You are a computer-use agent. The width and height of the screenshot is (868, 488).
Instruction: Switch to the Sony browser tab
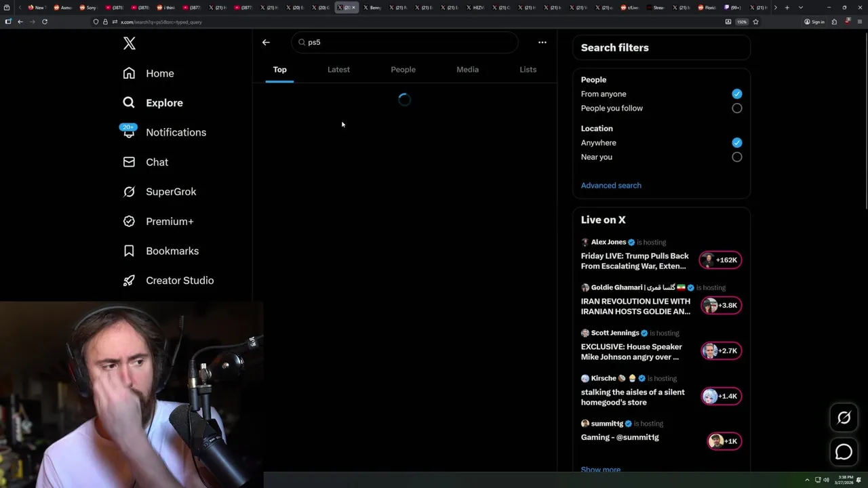click(x=88, y=7)
